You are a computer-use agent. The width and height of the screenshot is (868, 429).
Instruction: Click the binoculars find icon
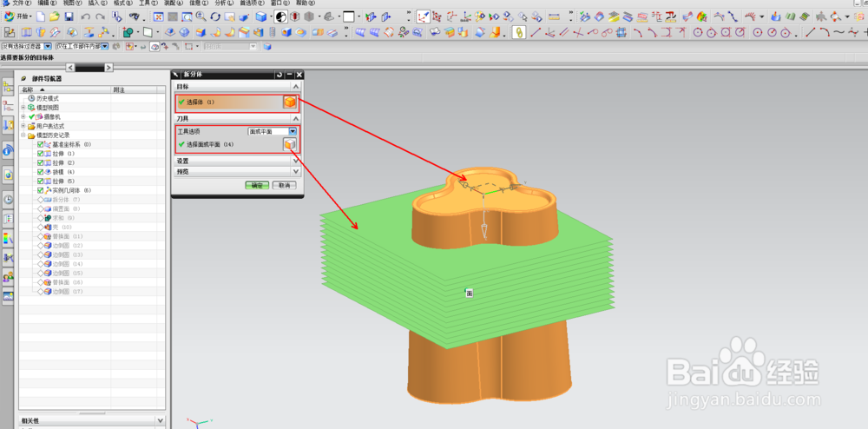click(x=134, y=16)
